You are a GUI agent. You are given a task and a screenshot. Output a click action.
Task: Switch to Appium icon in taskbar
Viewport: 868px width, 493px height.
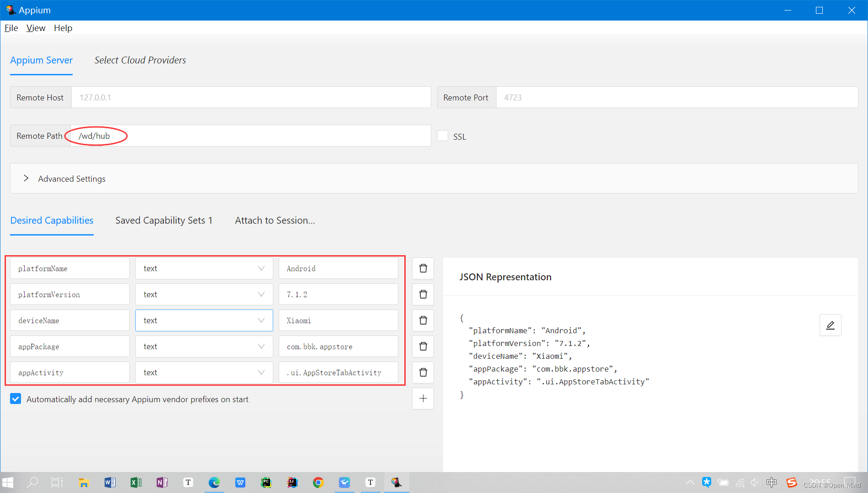click(397, 483)
